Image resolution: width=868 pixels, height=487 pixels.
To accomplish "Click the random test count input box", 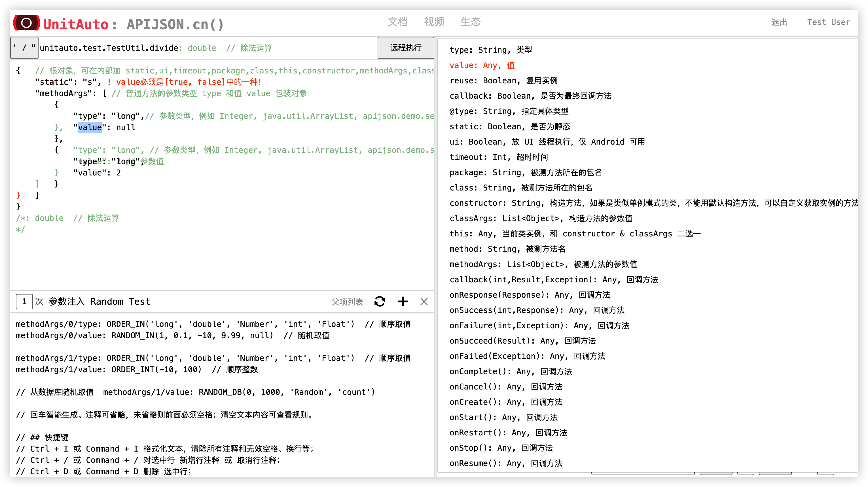I will coord(24,301).
